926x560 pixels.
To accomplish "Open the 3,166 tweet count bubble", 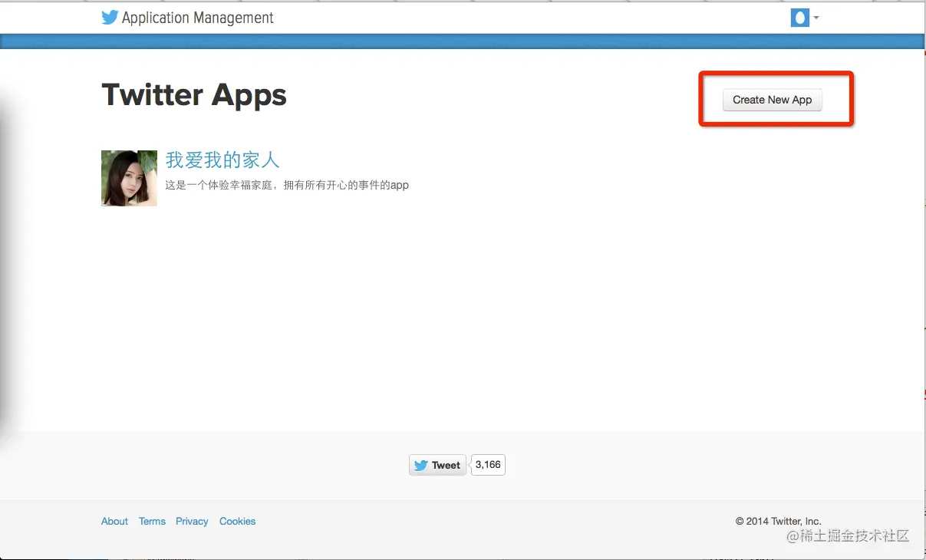I will click(488, 465).
